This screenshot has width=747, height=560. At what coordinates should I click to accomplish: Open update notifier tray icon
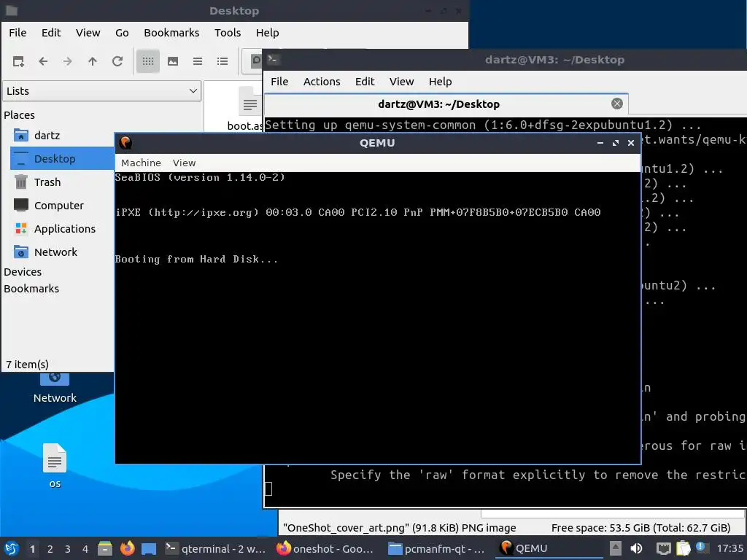tap(700, 547)
